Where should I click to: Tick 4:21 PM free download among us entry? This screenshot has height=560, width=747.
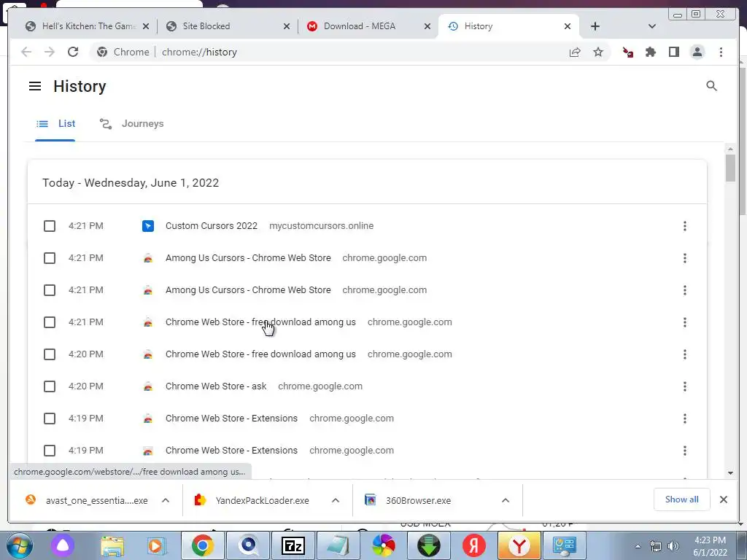click(x=50, y=322)
